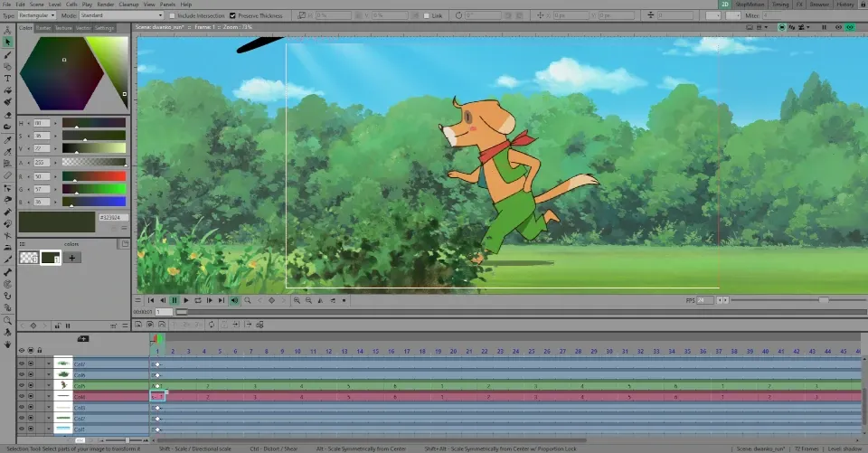Click the viewer zoom in icon
The width and height of the screenshot is (868, 453).
click(x=297, y=300)
